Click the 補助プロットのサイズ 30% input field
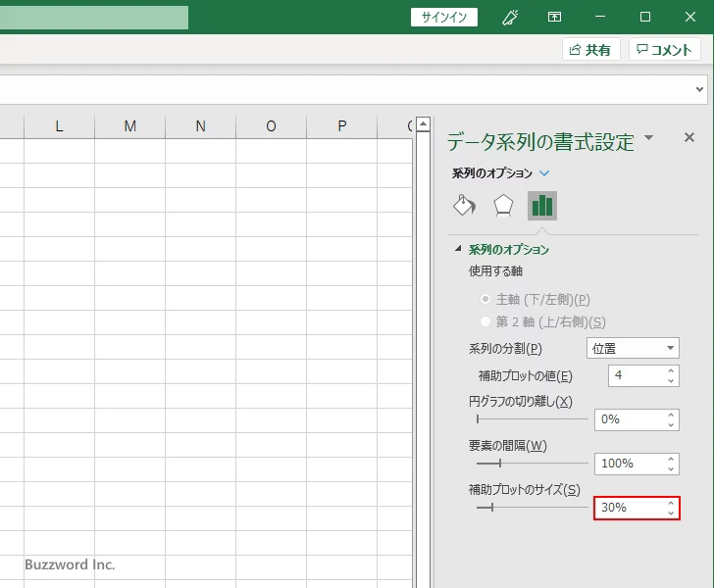714x588 pixels. click(x=628, y=508)
